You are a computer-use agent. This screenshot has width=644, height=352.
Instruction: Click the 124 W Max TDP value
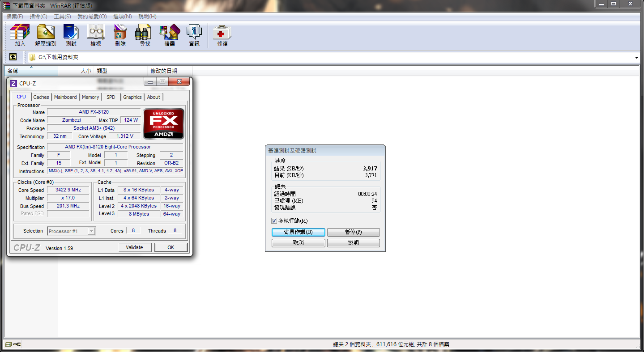[x=131, y=120]
